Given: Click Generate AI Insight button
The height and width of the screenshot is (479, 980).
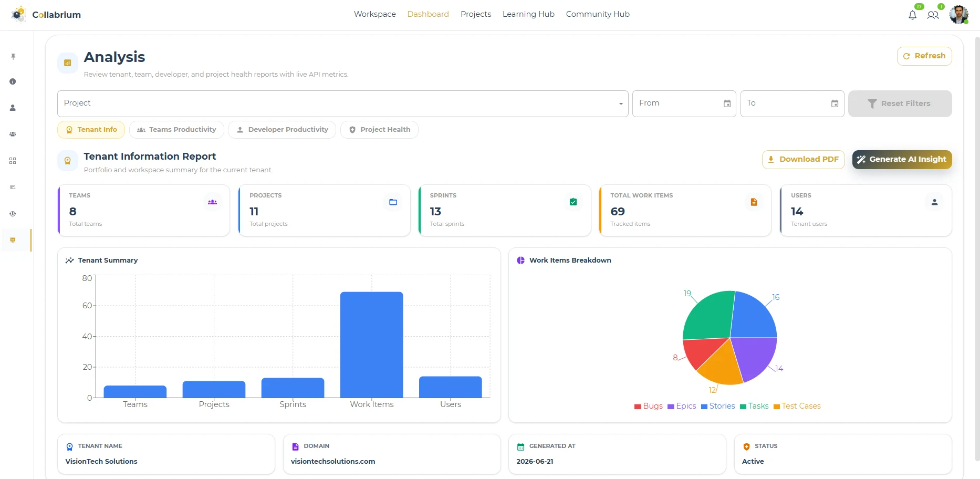Looking at the screenshot, I should (x=902, y=160).
